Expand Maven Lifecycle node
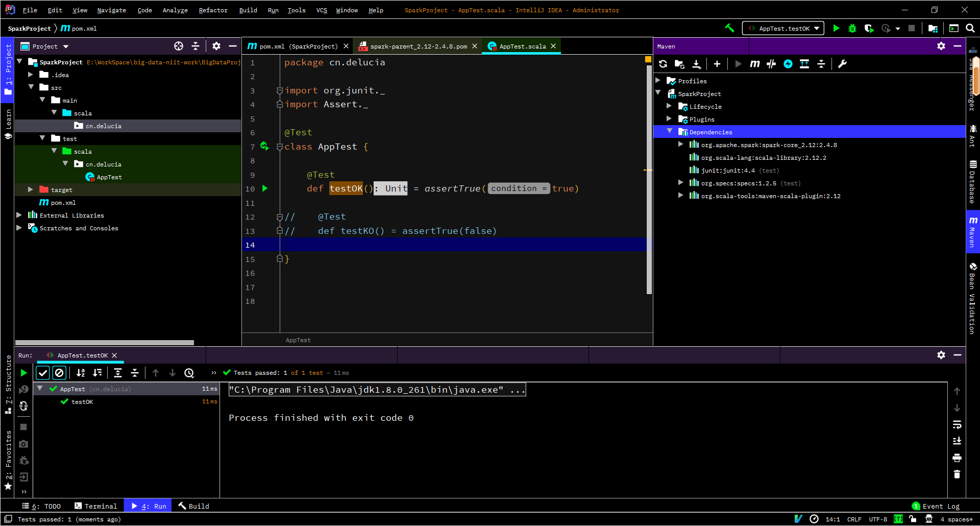The width and height of the screenshot is (980, 526). 669,106
